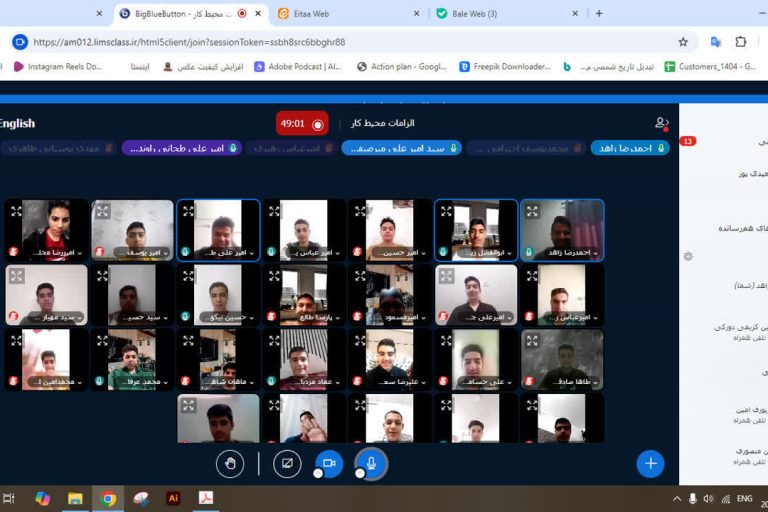Screen dimensions: 768x512
Task: Bookmark this page with the star icon
Action: [x=683, y=42]
